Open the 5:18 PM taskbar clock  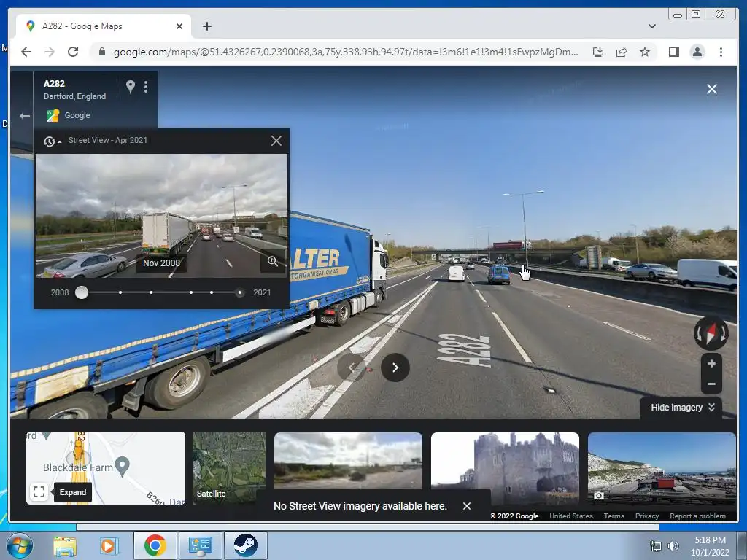coord(710,546)
